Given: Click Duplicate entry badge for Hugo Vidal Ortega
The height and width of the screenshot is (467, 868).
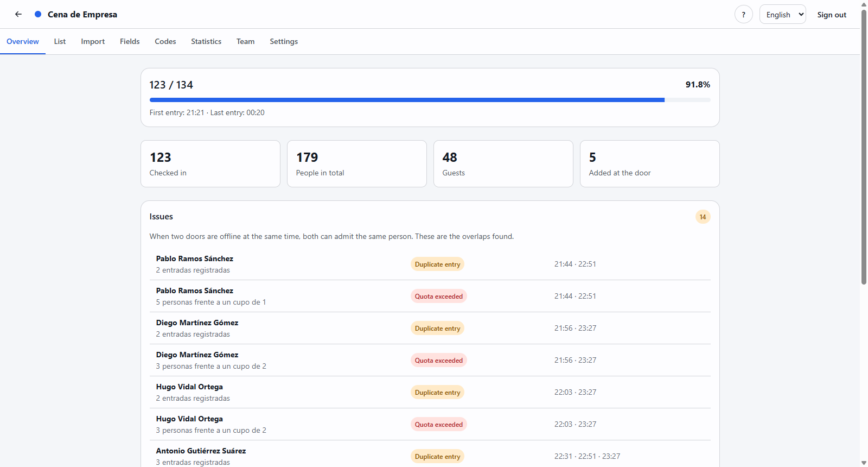Looking at the screenshot, I should pos(437,392).
